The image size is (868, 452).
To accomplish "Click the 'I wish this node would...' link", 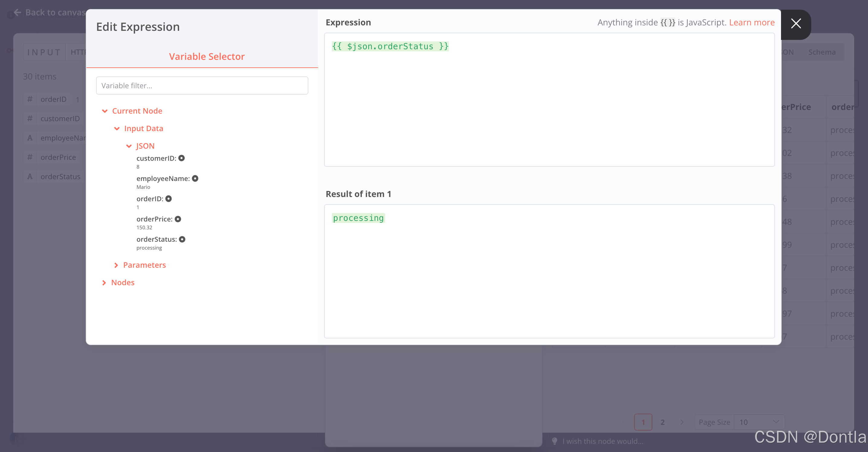I will [603, 441].
